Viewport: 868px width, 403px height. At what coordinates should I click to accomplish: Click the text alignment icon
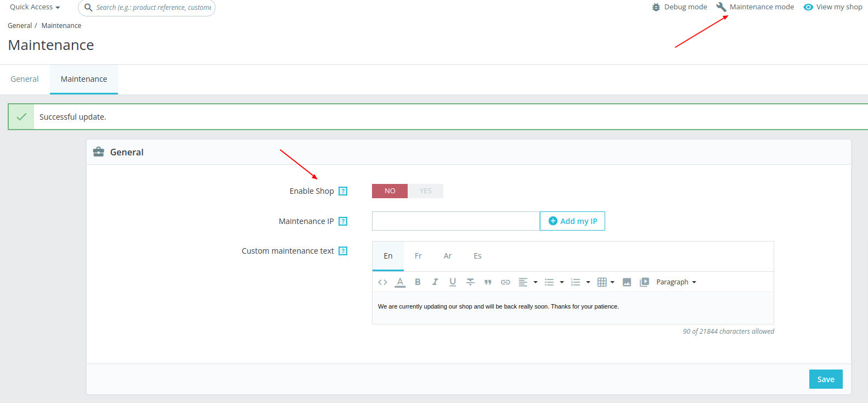[x=523, y=282]
